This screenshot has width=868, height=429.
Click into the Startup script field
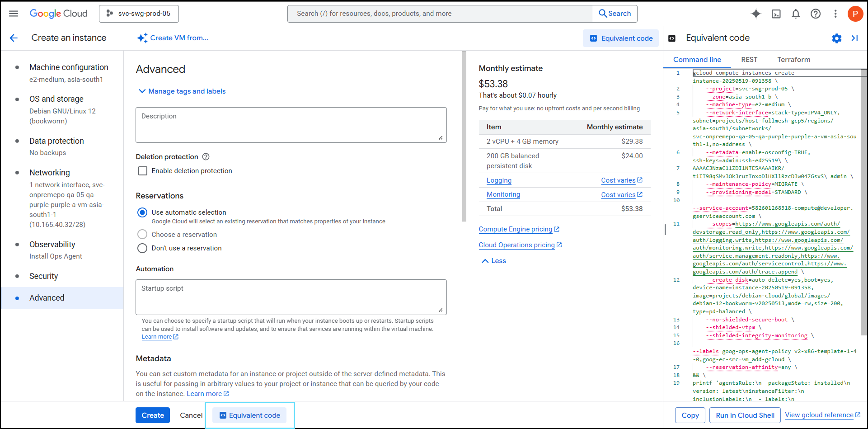point(291,297)
